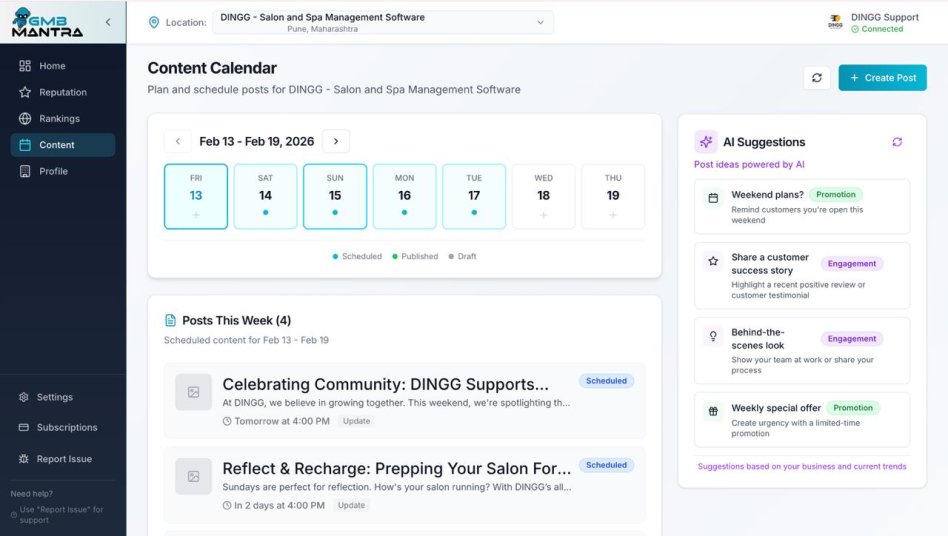
Task: Click the Reputation star icon
Action: pos(25,92)
